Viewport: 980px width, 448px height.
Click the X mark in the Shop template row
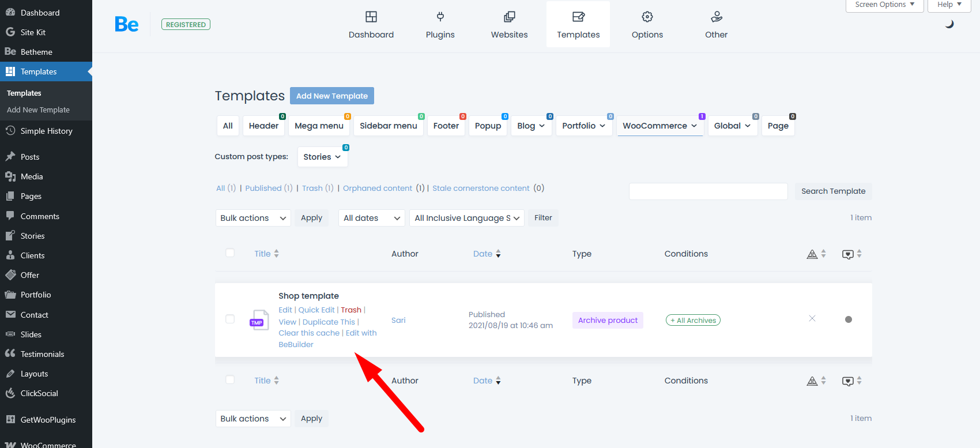tap(812, 318)
